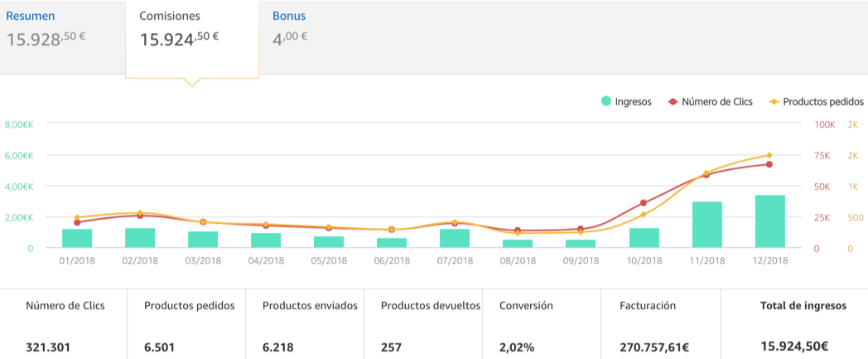The height and width of the screenshot is (359, 868).
Task: Click the Facturación summary cell
Action: point(660,323)
